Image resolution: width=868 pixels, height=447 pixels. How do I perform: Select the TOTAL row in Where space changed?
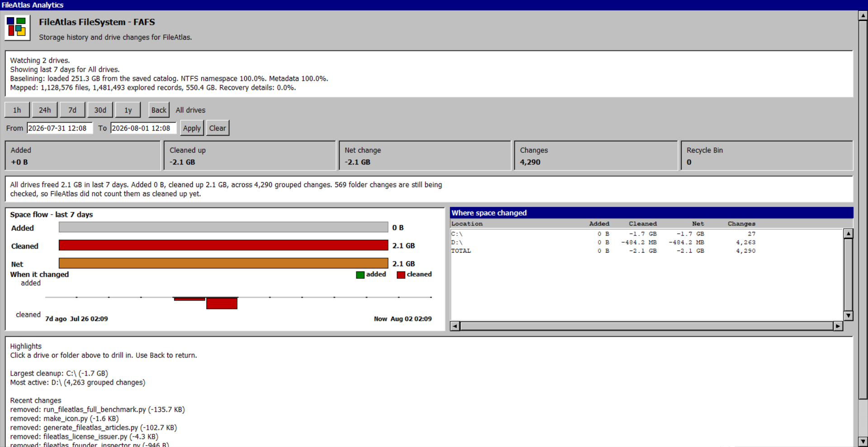tap(647, 251)
